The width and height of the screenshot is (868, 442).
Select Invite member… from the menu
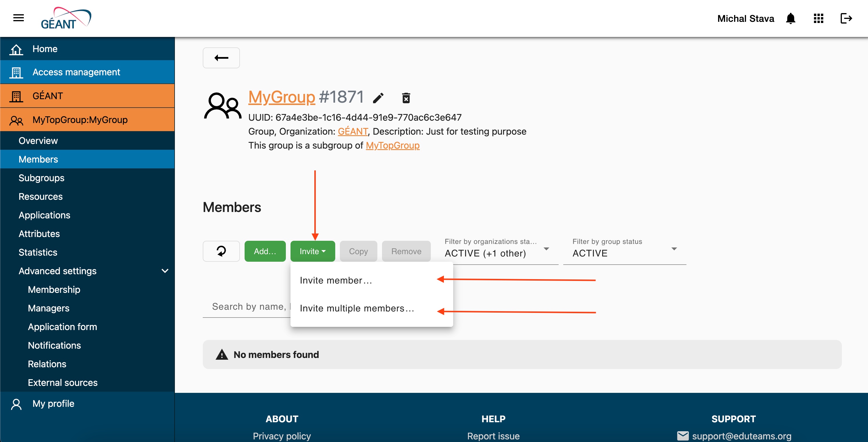pos(372,281)
